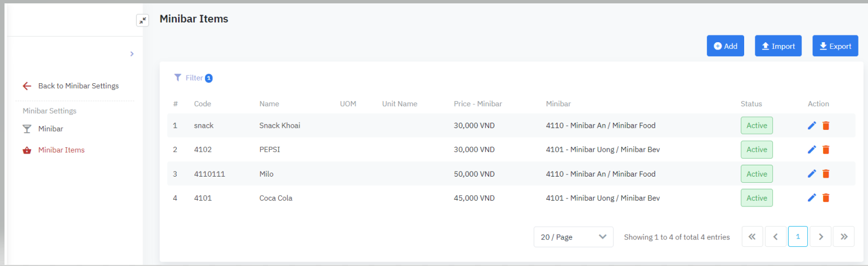
Task: Open Minibar in the settings menu
Action: [50, 129]
